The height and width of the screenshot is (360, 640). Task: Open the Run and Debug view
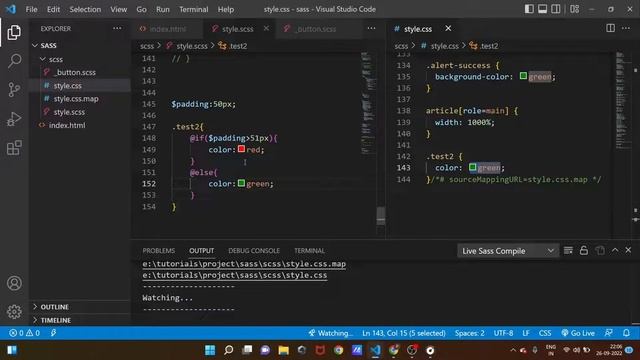pos(14,119)
